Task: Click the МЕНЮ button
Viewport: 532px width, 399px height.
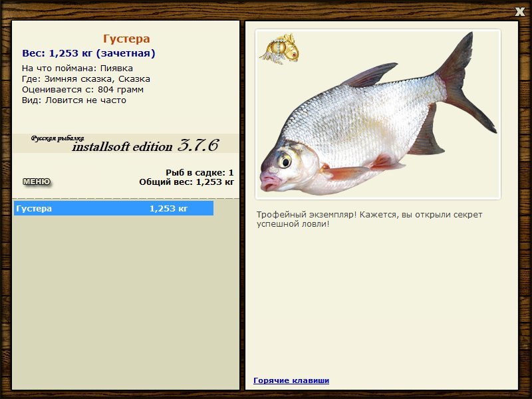Action: click(x=37, y=182)
